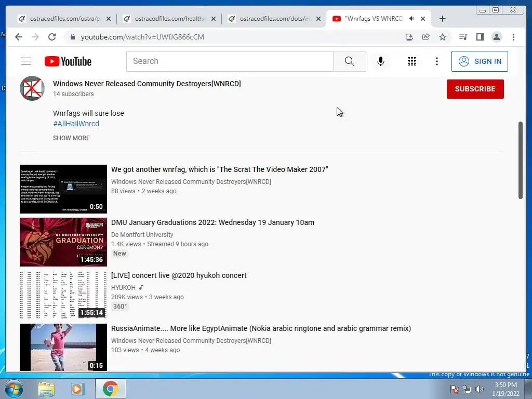Launch Windows Media Player from taskbar
Image resolution: width=532 pixels, height=399 pixels.
point(77,389)
